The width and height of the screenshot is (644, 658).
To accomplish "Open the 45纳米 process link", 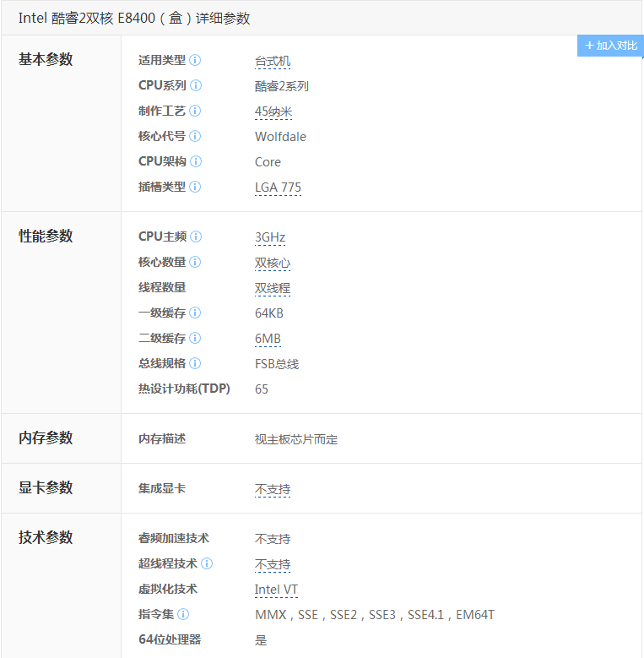I will [273, 111].
